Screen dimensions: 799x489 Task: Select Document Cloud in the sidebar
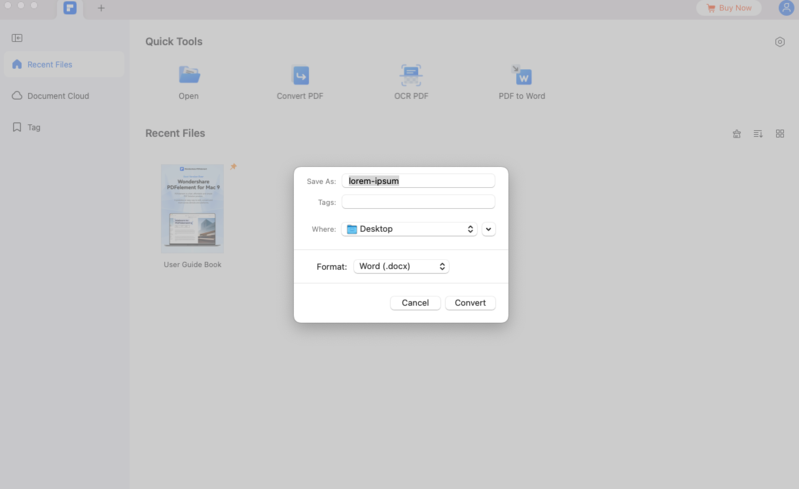tap(64, 96)
